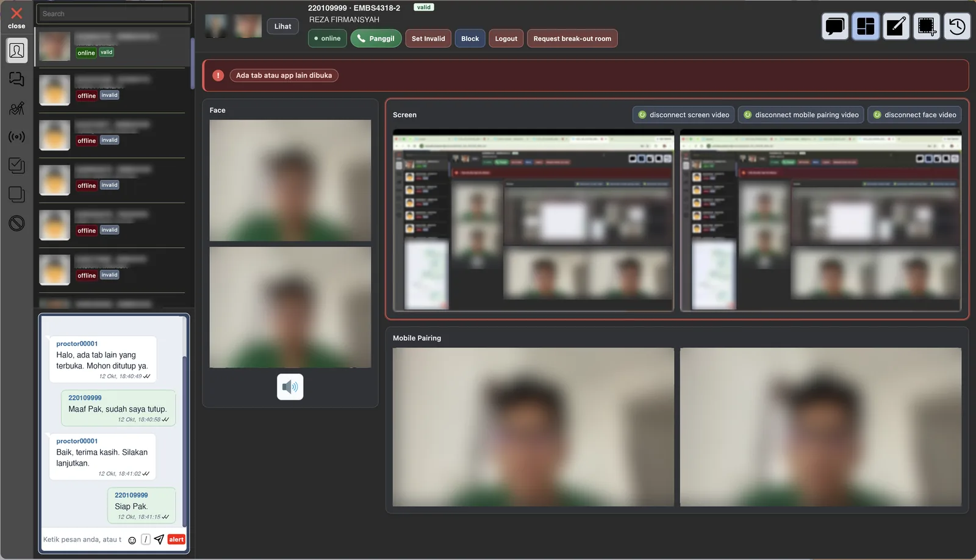Click the screen capture selection icon
Viewport: 976px width, 560px height.
pos(927,26)
